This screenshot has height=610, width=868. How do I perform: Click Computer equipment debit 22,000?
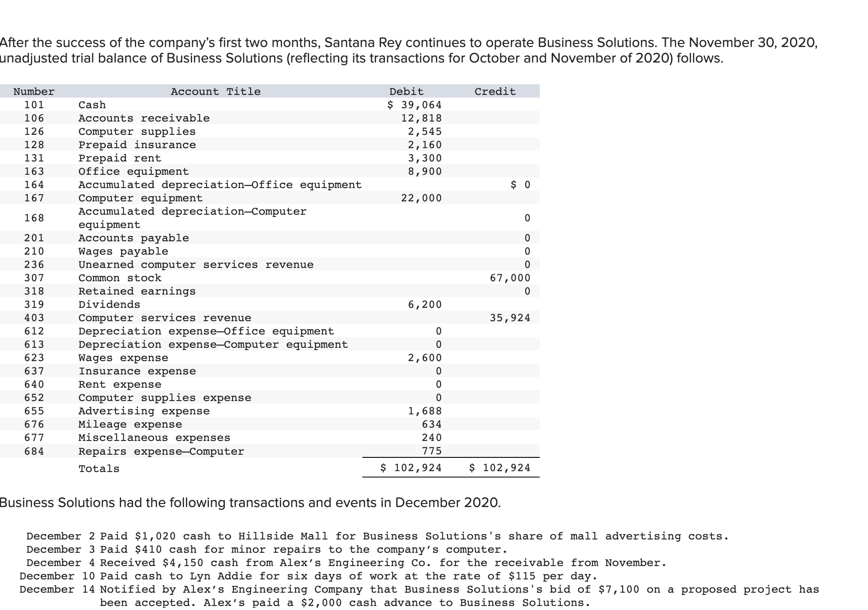point(421,198)
